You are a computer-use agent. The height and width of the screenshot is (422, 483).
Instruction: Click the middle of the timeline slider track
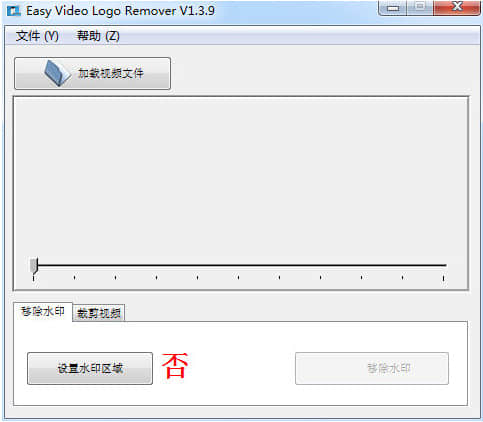click(238, 265)
